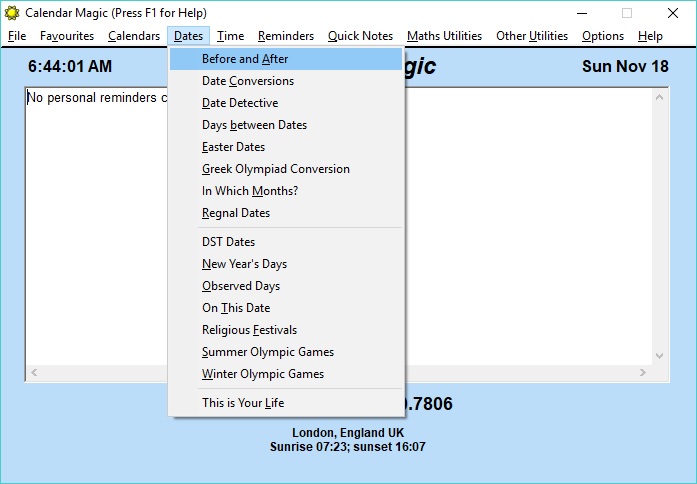Select Before and After menu entry
697x484 pixels.
[x=245, y=59]
